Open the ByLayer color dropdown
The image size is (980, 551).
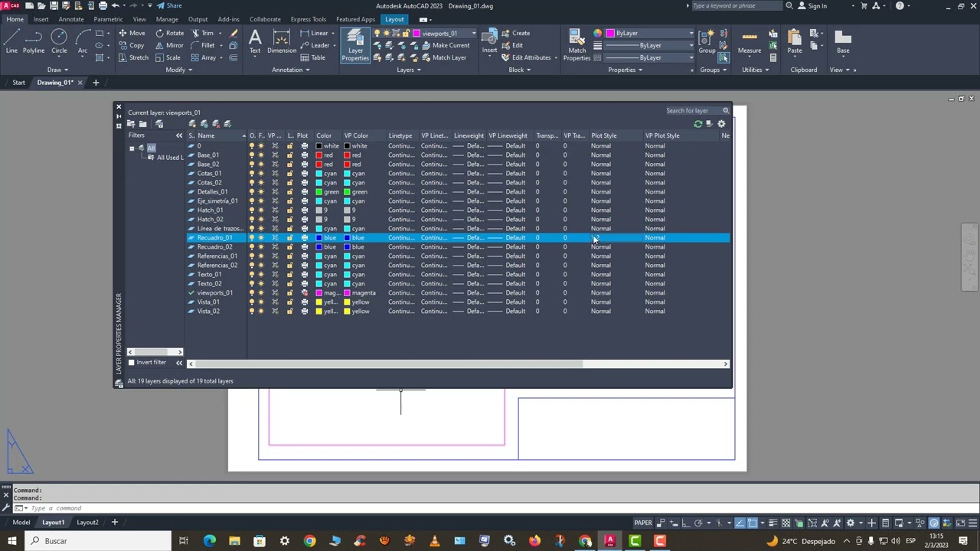[x=691, y=33]
